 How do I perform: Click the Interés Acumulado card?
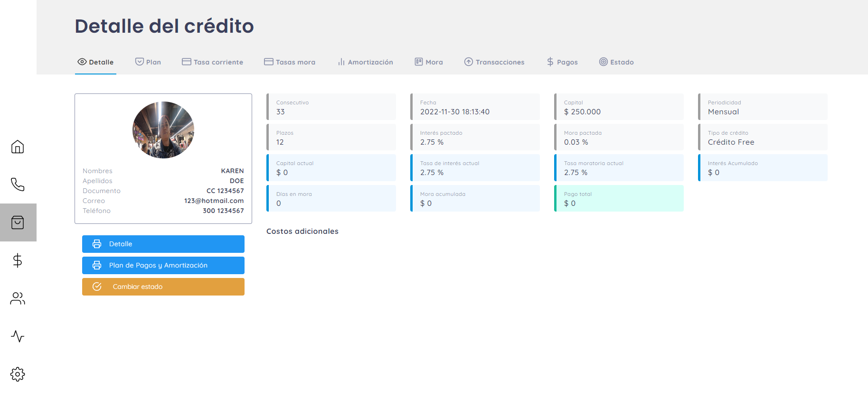tap(763, 167)
